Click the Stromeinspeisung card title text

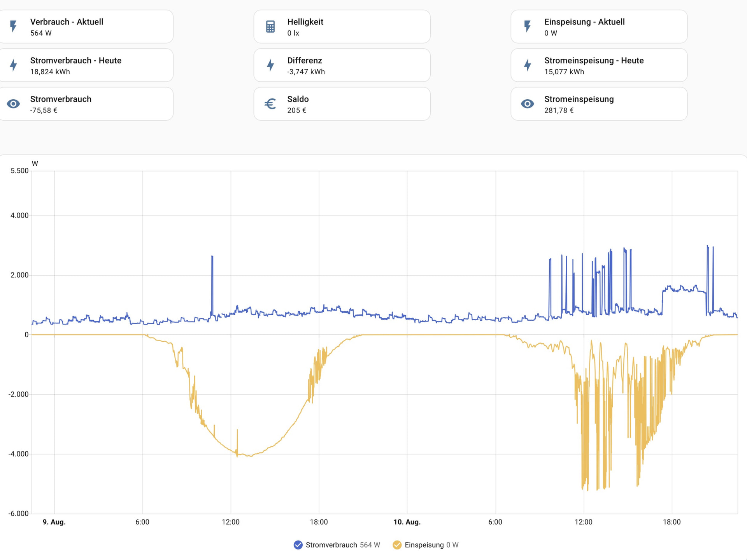(579, 99)
